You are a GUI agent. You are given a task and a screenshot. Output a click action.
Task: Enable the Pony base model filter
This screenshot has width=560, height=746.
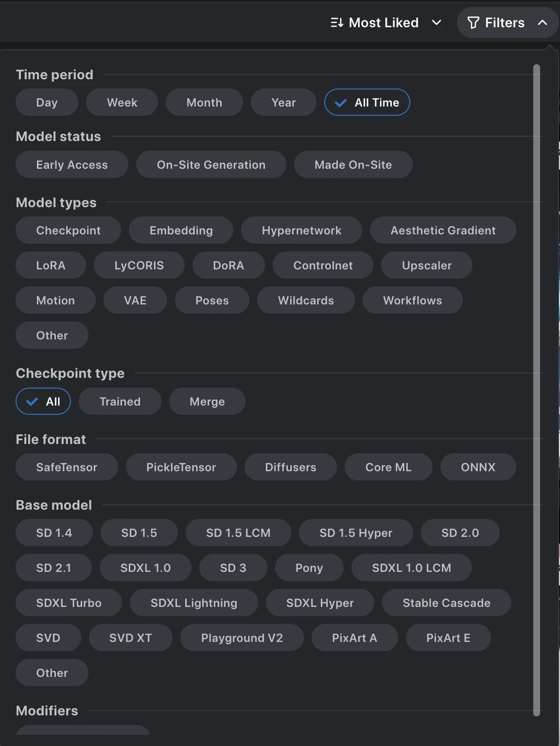tap(309, 568)
